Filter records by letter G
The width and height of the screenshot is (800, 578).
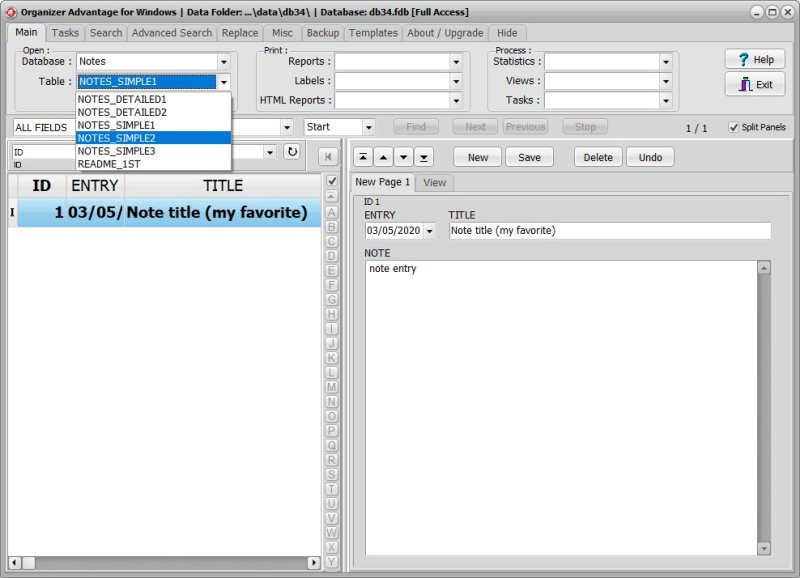pos(332,299)
